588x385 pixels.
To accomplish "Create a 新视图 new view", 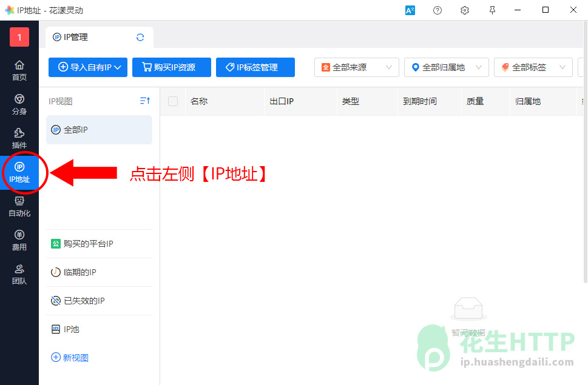I will 70,358.
